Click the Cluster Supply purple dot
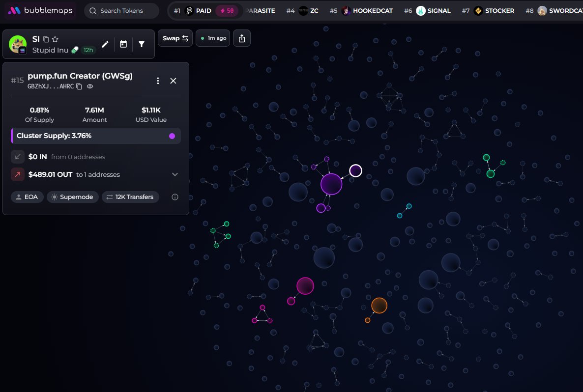The width and height of the screenshot is (583, 392). point(172,136)
